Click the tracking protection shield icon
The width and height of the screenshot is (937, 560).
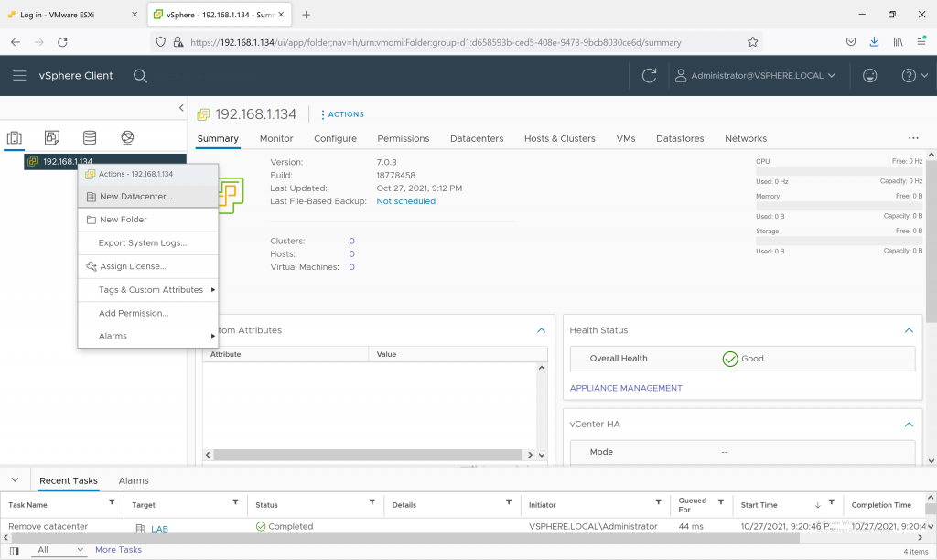click(160, 42)
